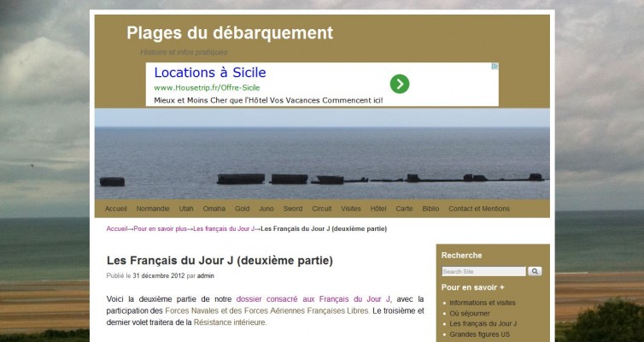Select the Gold menu item
The image size is (644, 342).
tap(243, 209)
